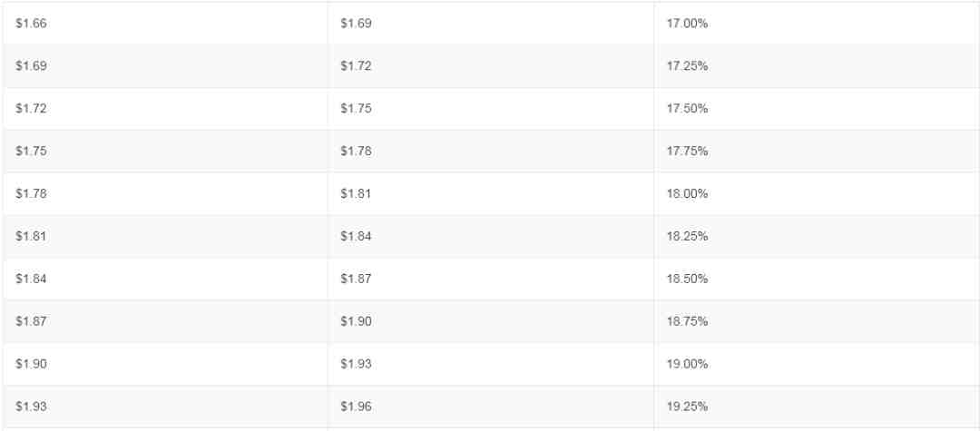
Task: Click the 17.25% rate cell
Action: pos(817,66)
